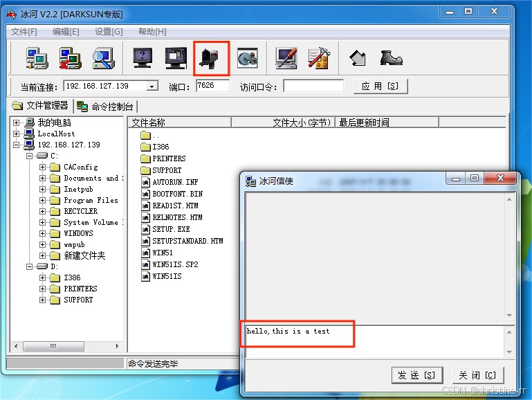The height and width of the screenshot is (400, 532).
Task: Expand the 我的电脑 tree node
Action: click(x=16, y=122)
